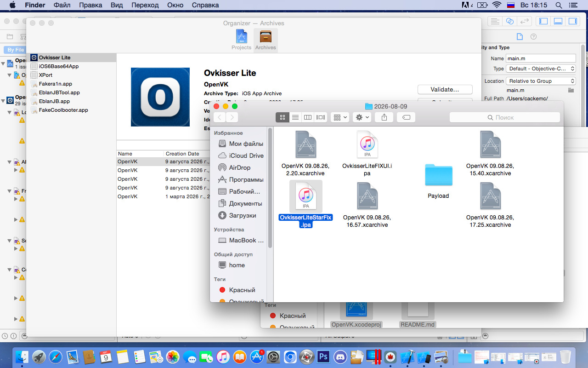Open Spotlight search in the menu bar

click(559, 5)
